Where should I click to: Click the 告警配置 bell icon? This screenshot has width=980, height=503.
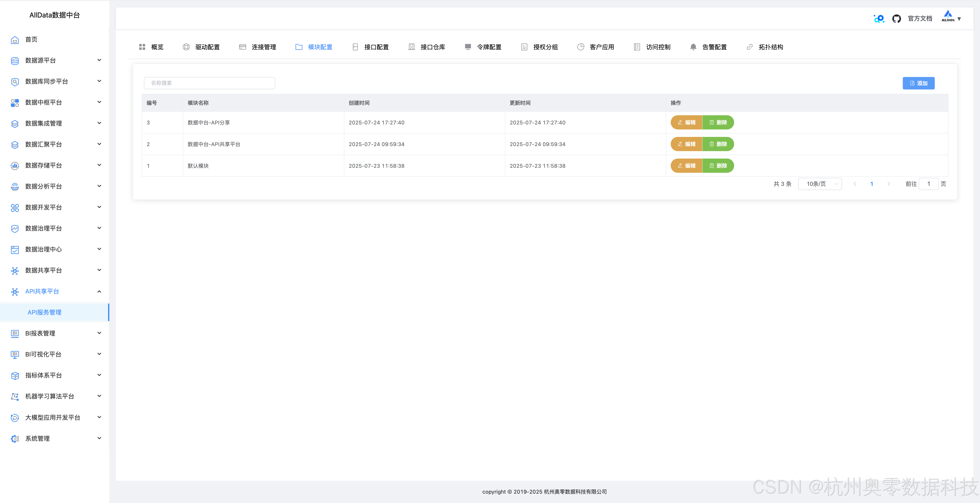click(x=693, y=47)
